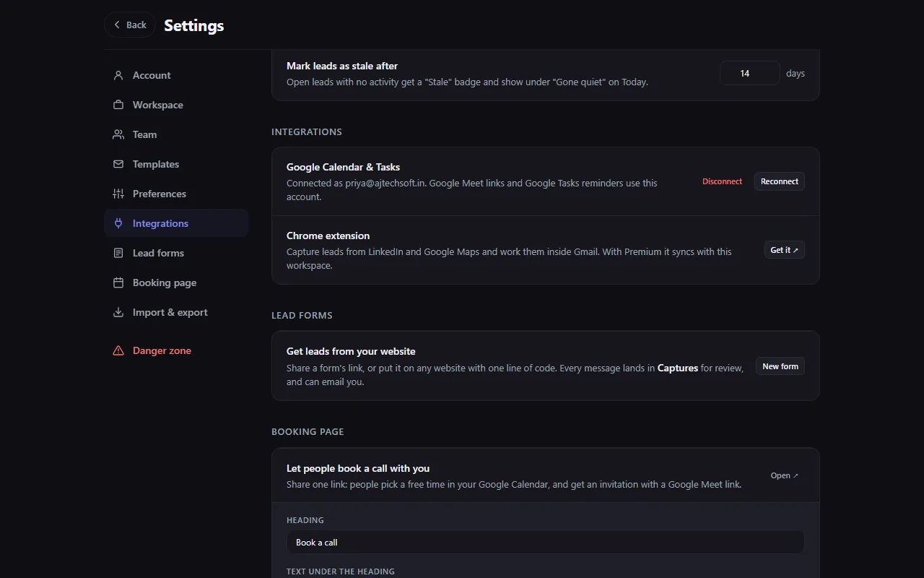Image resolution: width=924 pixels, height=578 pixels.
Task: Open Import & export settings
Action: pyautogui.click(x=176, y=312)
